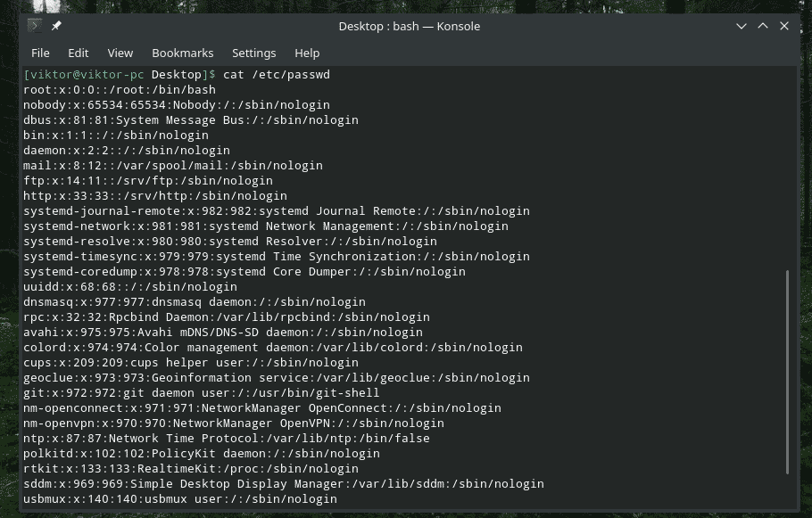Click the 'mail:x:8:12' line
Image resolution: width=812 pixels, height=518 pixels.
click(x=173, y=166)
